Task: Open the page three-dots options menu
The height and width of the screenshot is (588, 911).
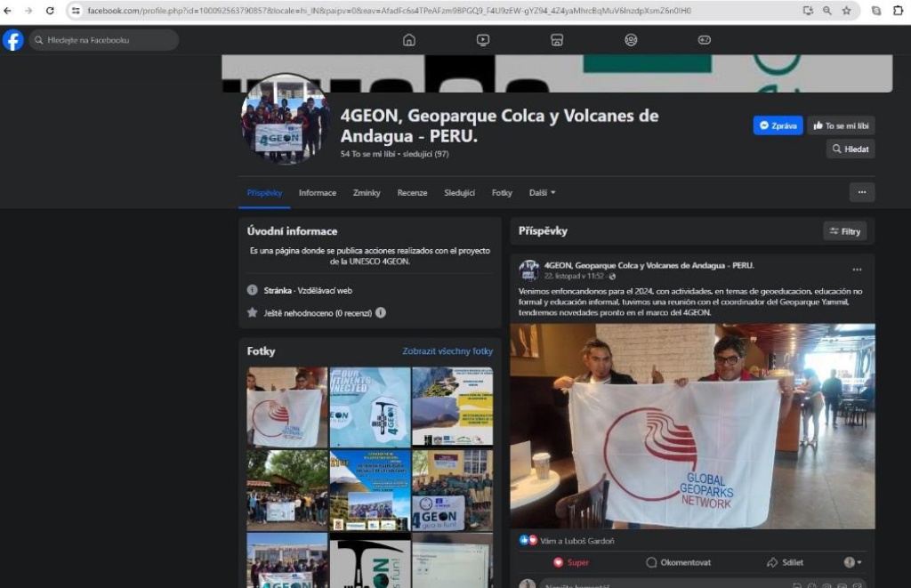Action: pyautogui.click(x=862, y=192)
